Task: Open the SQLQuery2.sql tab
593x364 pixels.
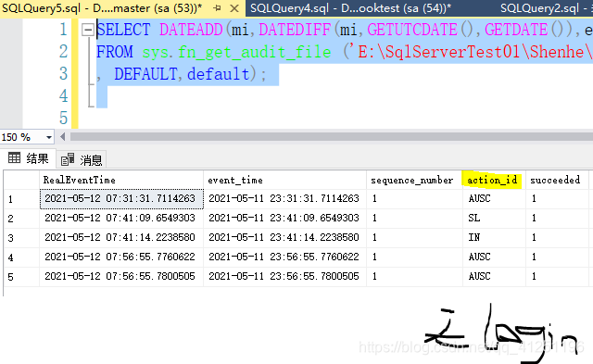Action: [x=545, y=8]
